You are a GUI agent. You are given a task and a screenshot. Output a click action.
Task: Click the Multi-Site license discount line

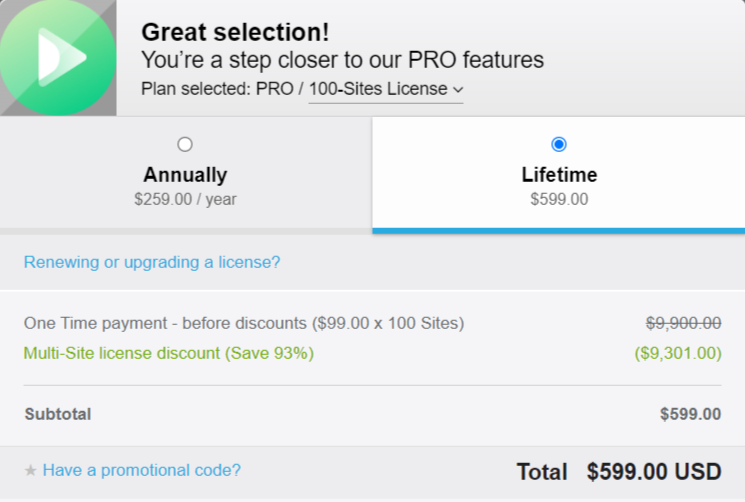click(169, 353)
